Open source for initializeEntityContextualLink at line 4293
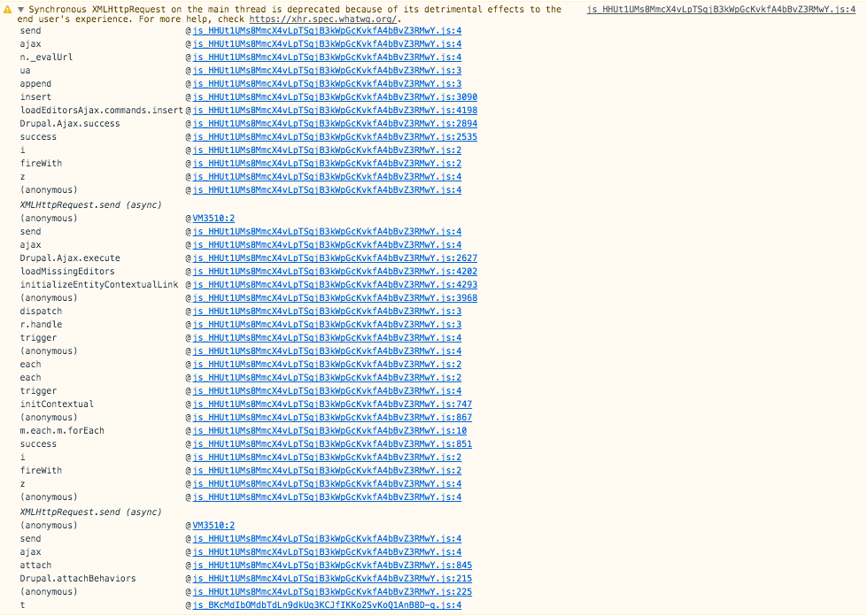Screen dimensions: 867x616 point(333,284)
